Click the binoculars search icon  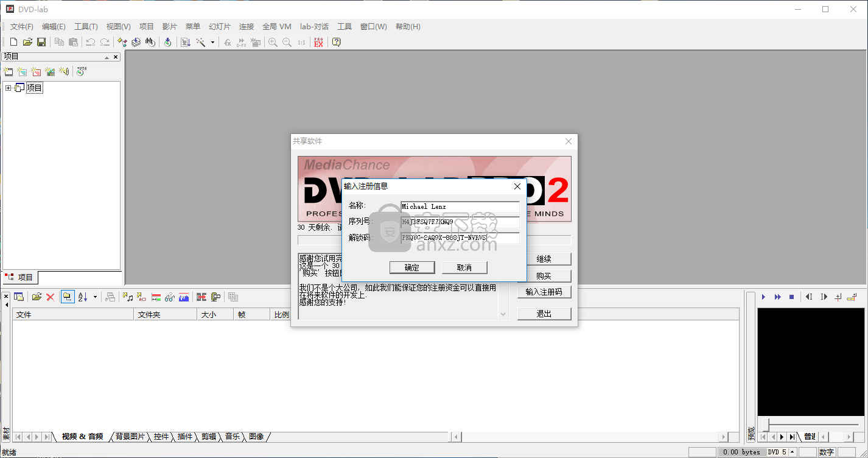point(150,42)
